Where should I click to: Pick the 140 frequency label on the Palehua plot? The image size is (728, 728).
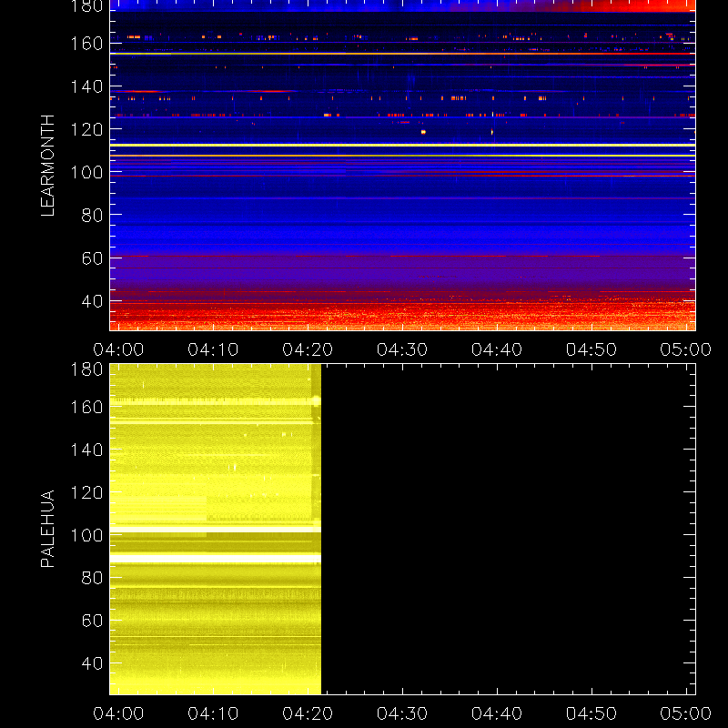(86, 450)
